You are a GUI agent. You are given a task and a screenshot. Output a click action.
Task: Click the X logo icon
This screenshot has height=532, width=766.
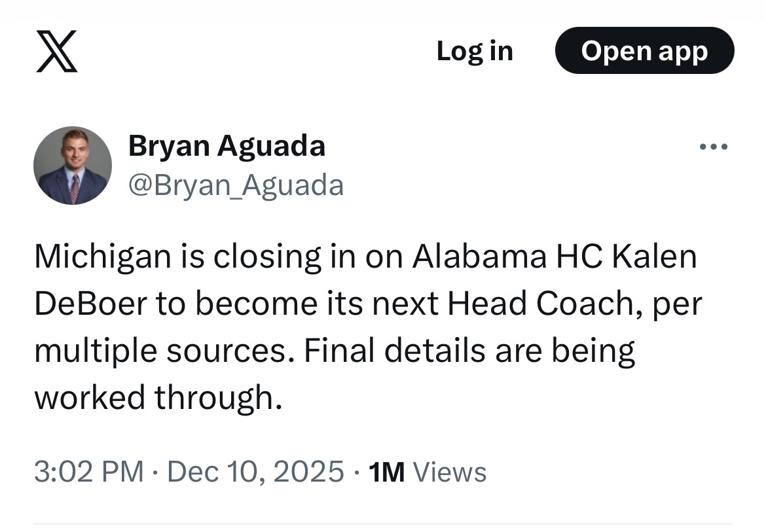tap(56, 51)
